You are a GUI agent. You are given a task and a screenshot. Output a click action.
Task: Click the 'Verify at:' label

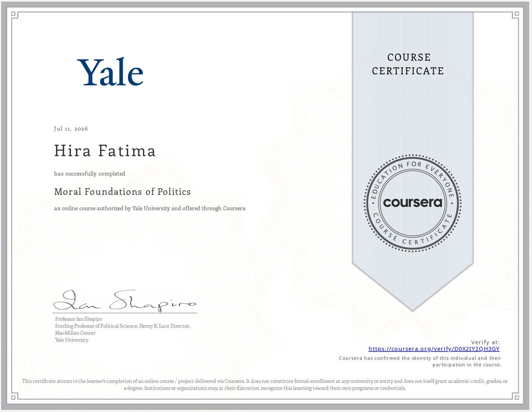click(x=485, y=342)
